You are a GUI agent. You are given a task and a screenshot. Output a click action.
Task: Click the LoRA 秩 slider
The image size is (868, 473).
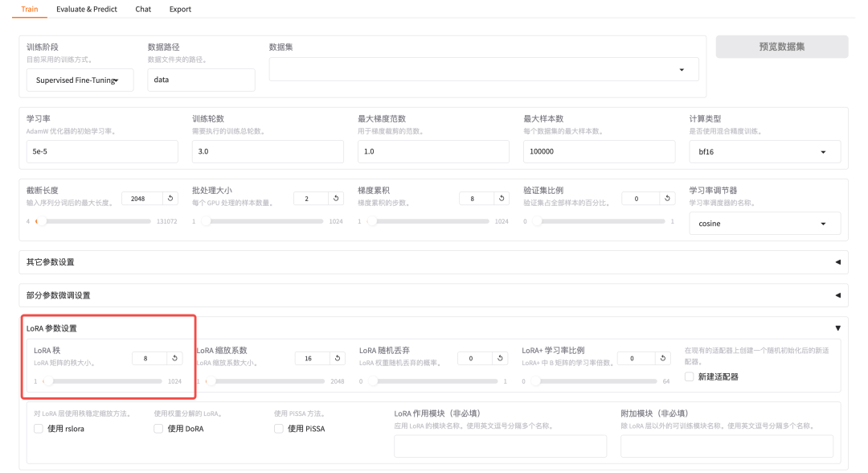[x=102, y=381]
